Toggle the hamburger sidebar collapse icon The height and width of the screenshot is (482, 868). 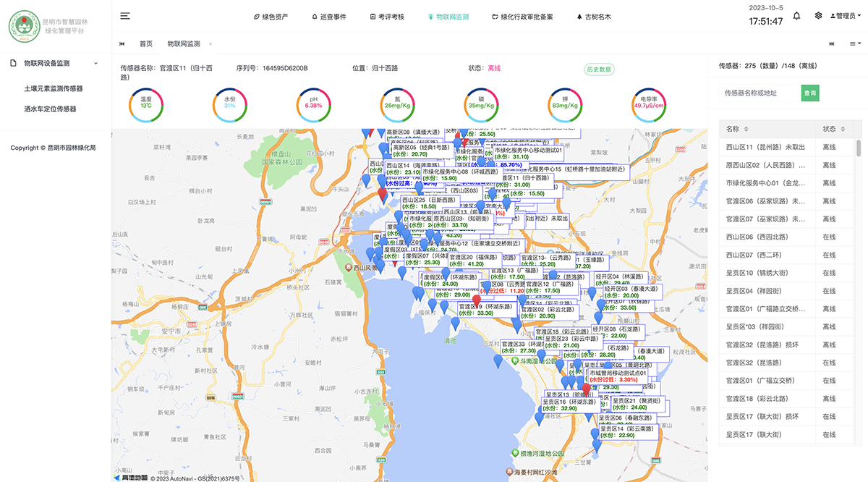pos(125,16)
